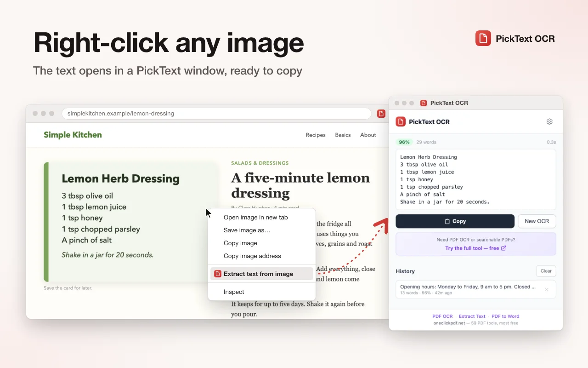Start a New OCR
The image size is (588, 368).
point(537,221)
